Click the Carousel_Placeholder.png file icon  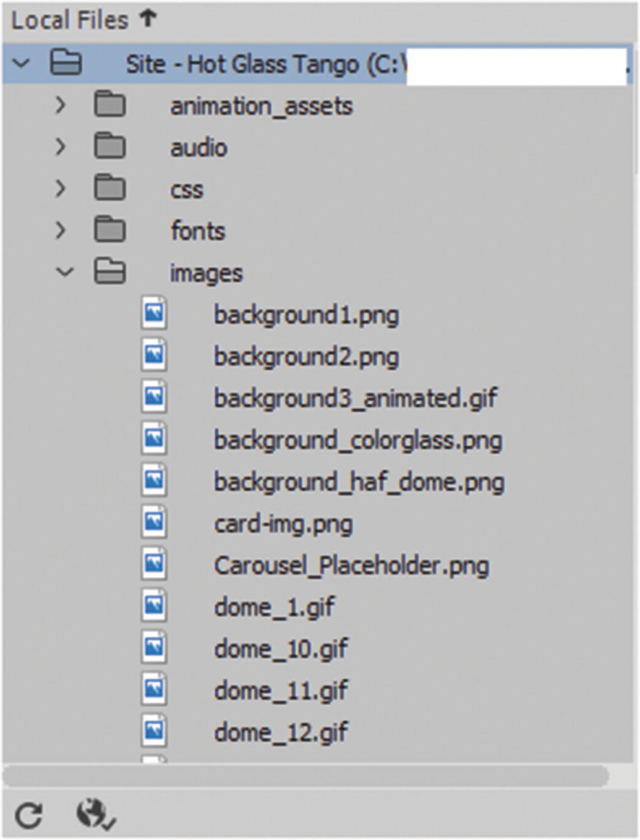point(156,565)
